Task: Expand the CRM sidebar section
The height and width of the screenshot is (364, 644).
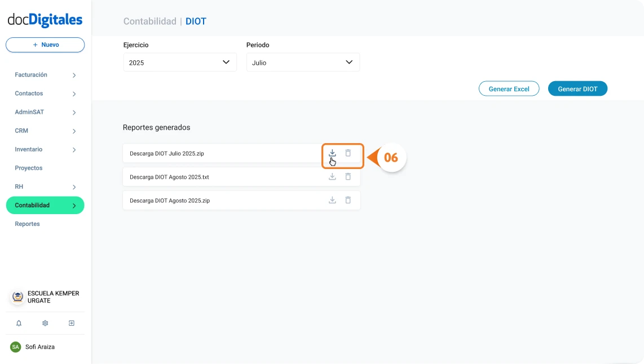Action: point(45,130)
